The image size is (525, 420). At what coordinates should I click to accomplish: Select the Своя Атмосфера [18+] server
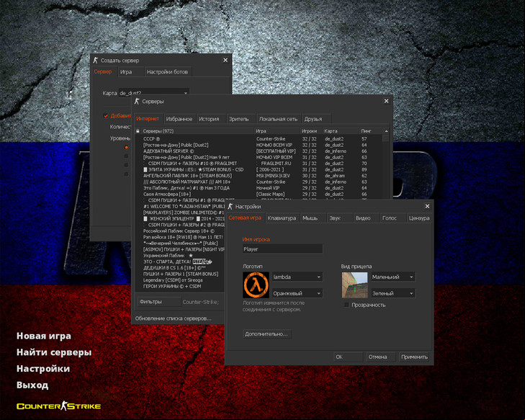tap(258, 194)
